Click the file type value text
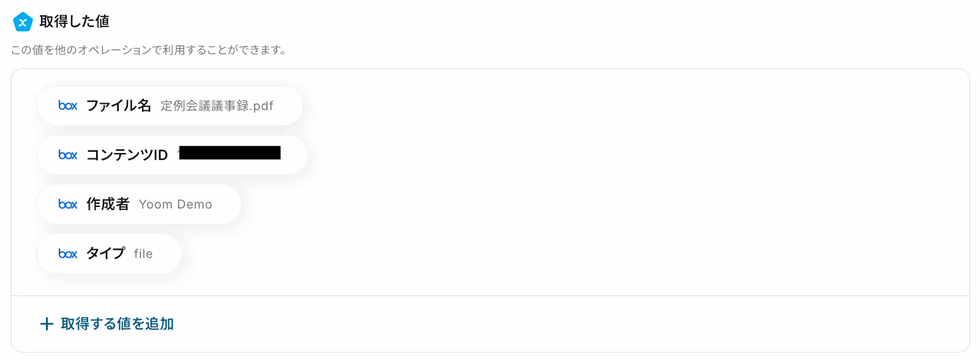The width and height of the screenshot is (980, 360). coord(143,253)
